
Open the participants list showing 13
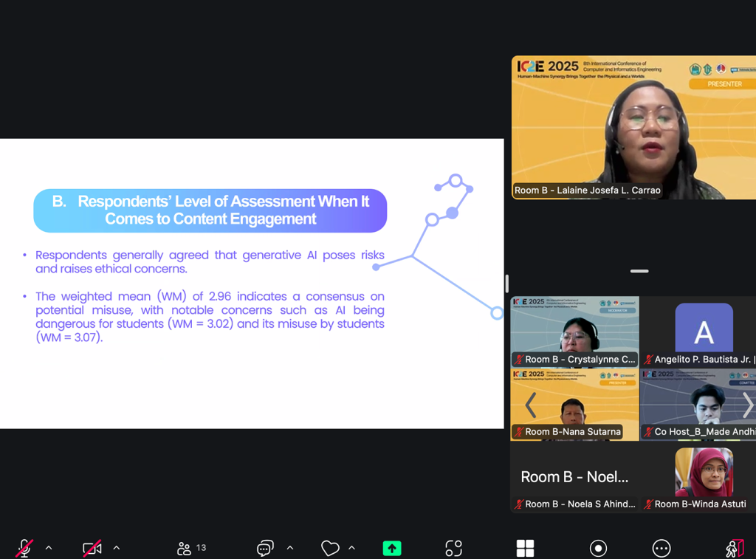[x=191, y=548]
